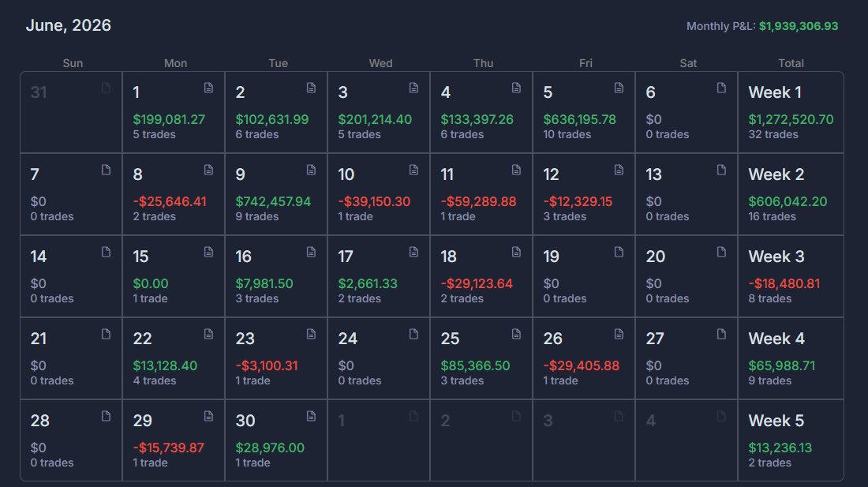
Task: Open the blank note icon on June 20
Action: click(x=721, y=252)
